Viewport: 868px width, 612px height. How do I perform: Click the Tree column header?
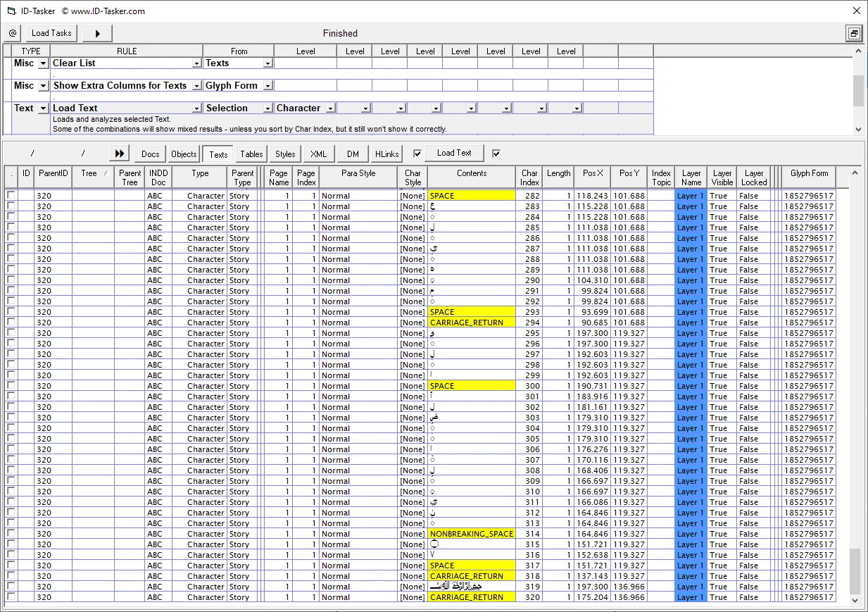(x=94, y=177)
